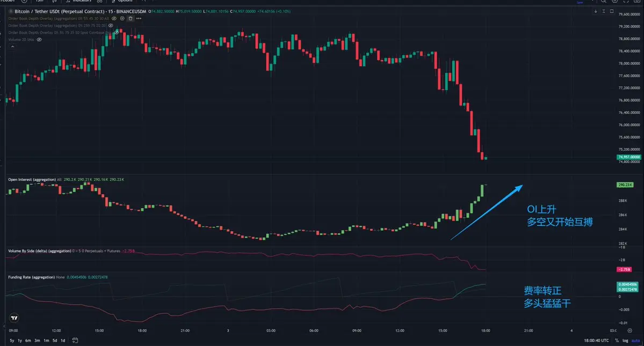Set chart range to 6m
This screenshot has height=346, width=644.
click(x=28, y=340)
